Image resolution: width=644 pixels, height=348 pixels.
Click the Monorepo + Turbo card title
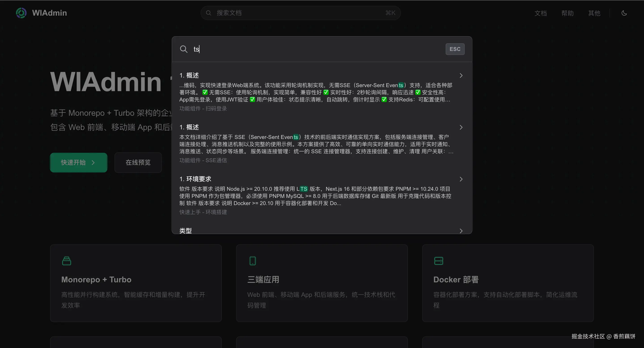coord(96,280)
